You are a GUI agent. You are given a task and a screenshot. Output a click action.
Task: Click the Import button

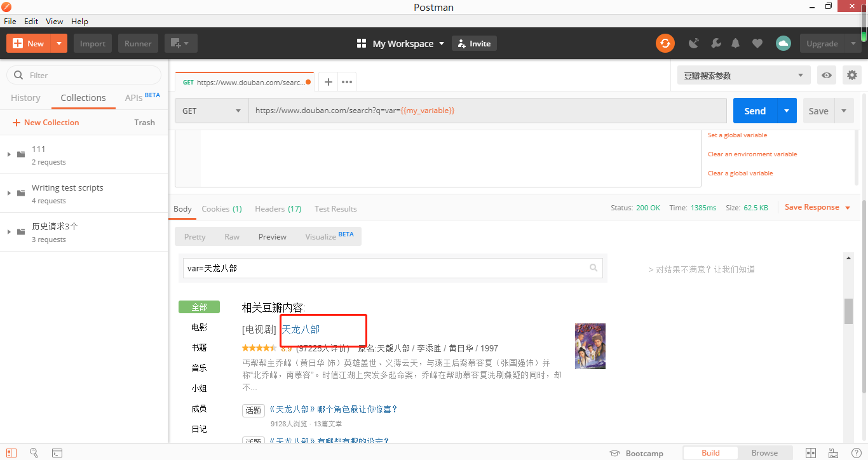(x=93, y=43)
